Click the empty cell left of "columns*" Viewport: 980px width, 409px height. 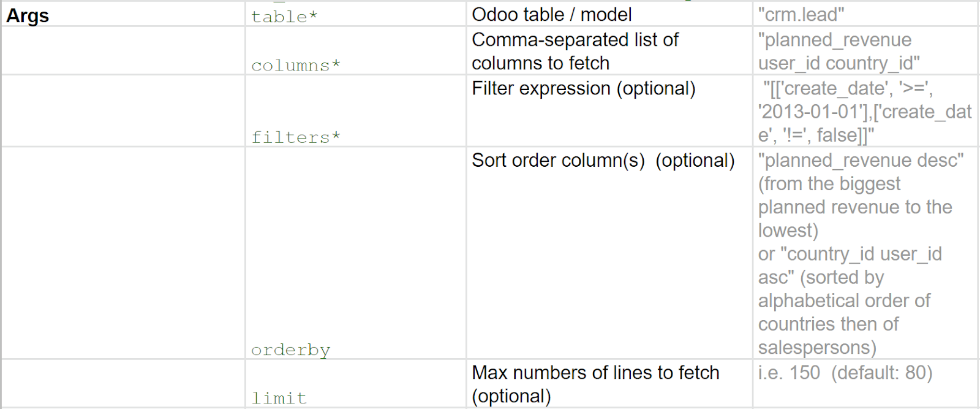(123, 51)
